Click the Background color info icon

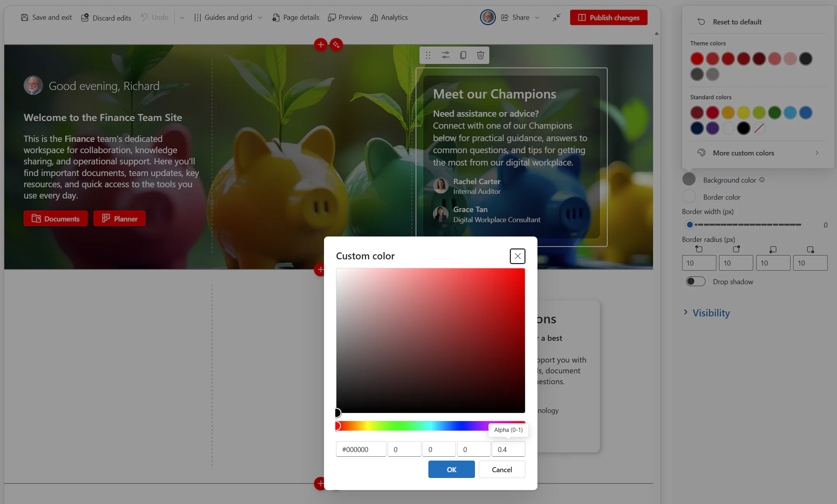point(762,180)
